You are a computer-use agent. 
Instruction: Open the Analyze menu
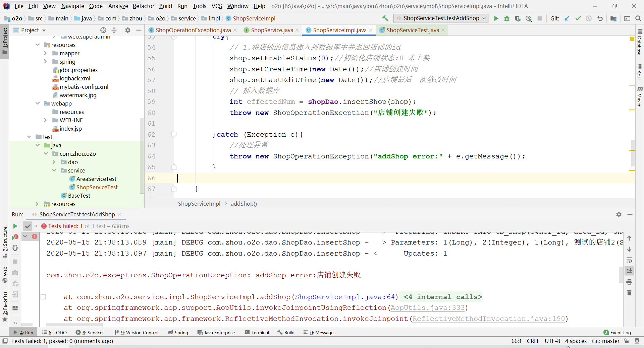coord(118,6)
